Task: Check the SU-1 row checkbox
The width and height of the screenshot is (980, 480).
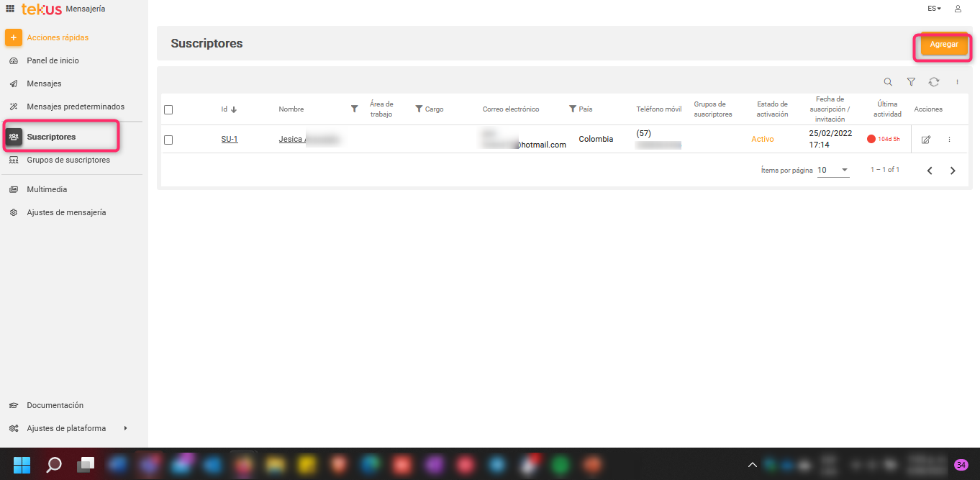Action: click(168, 140)
